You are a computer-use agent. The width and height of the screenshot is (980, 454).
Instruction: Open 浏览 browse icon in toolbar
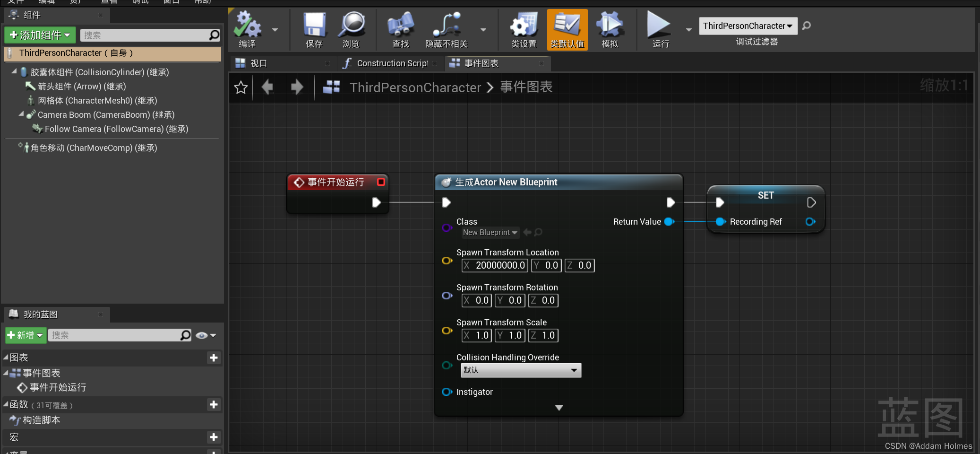[351, 30]
